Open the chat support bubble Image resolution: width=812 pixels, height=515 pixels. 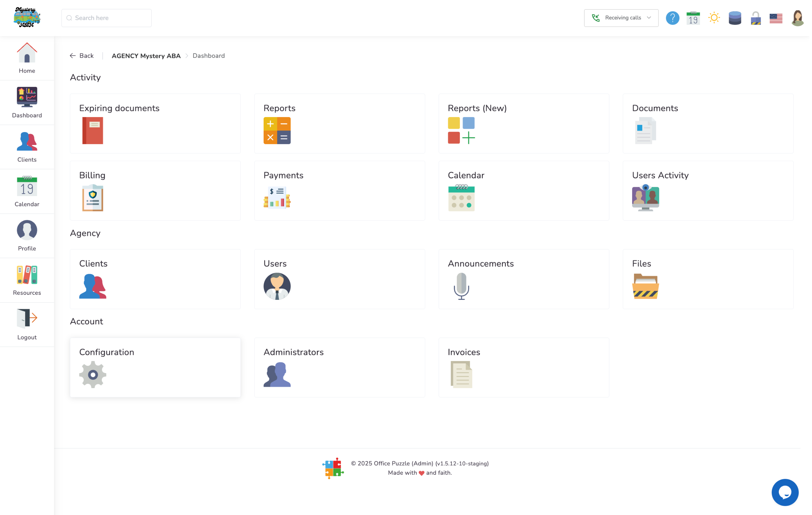tap(785, 492)
